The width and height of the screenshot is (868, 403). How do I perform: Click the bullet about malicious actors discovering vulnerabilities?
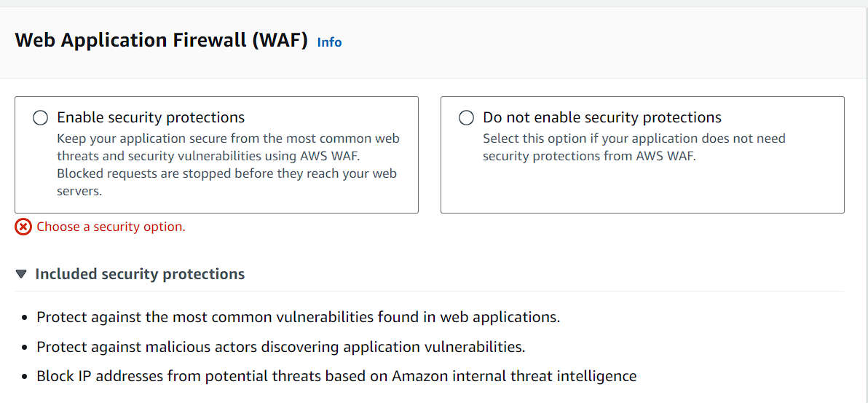pos(280,347)
